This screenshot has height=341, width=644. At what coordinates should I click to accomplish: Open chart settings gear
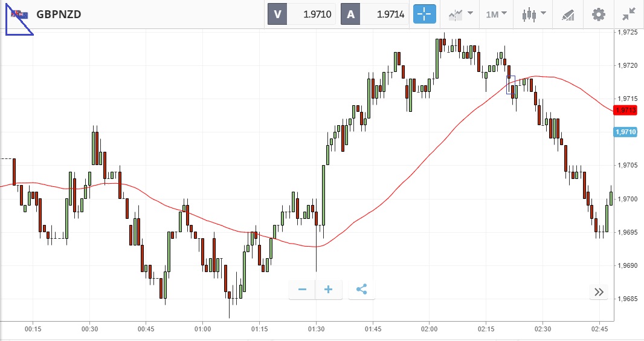[598, 14]
